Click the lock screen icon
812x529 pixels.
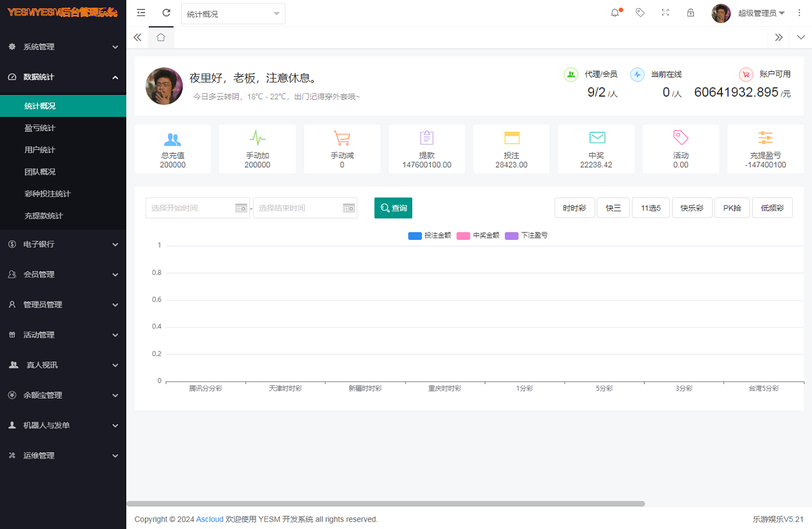point(690,12)
